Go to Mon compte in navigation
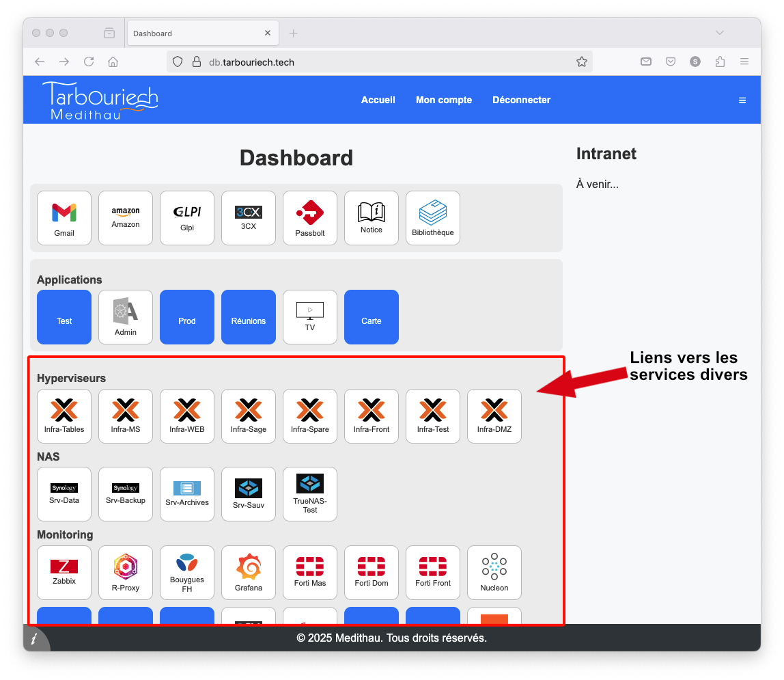The image size is (784, 680). click(x=444, y=100)
